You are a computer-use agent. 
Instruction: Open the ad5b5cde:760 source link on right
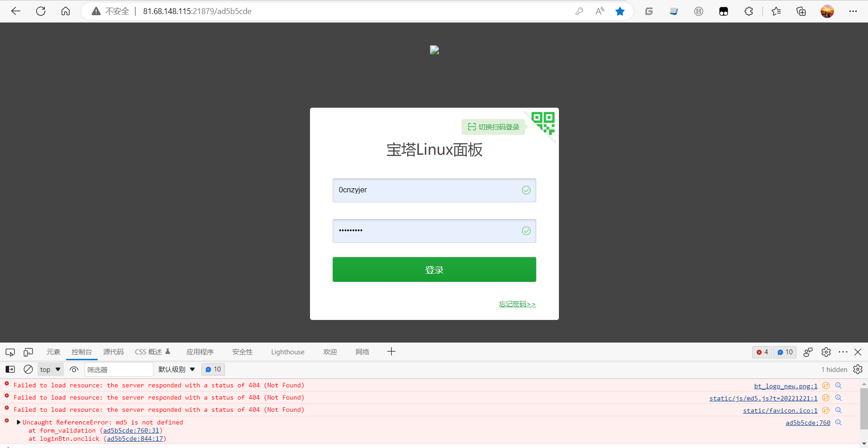pos(808,423)
